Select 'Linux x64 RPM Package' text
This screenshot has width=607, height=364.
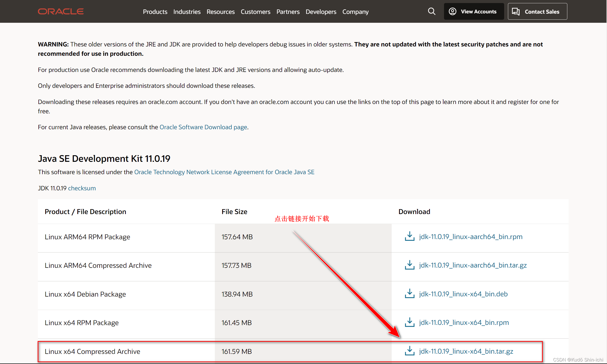(82, 323)
